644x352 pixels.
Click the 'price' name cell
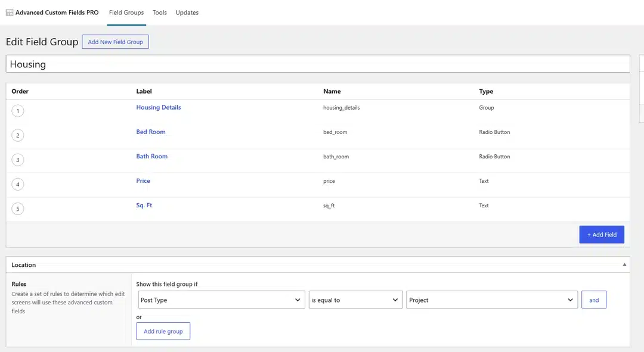point(329,181)
